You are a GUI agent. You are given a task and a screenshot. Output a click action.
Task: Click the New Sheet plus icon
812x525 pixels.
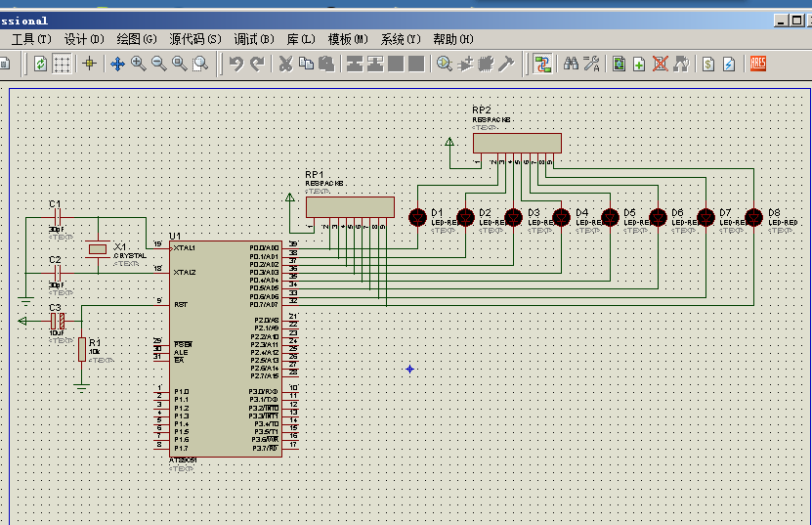[639, 65]
